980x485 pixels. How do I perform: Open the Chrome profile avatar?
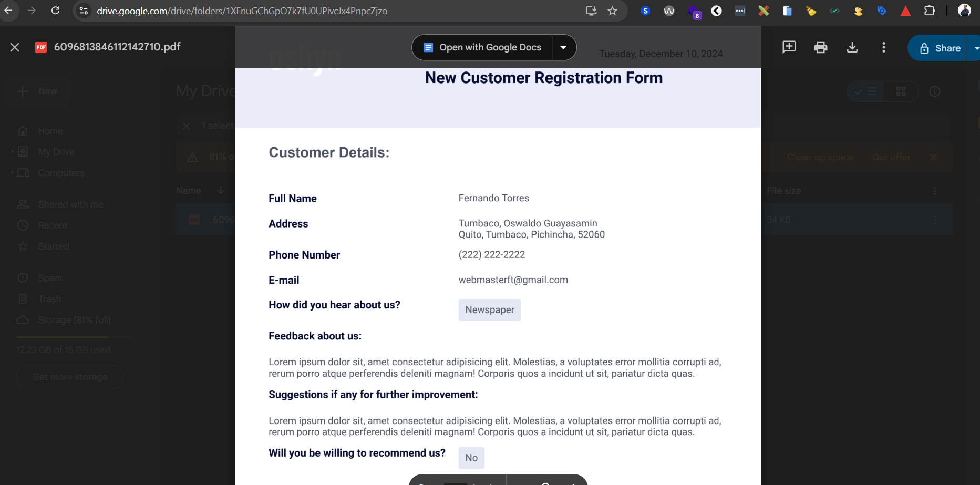pos(964,11)
